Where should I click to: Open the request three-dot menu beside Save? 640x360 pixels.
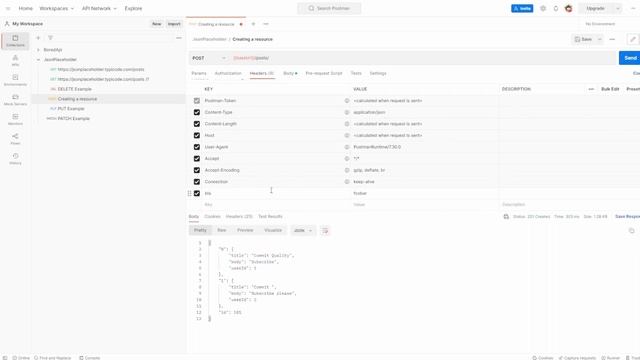[612, 39]
